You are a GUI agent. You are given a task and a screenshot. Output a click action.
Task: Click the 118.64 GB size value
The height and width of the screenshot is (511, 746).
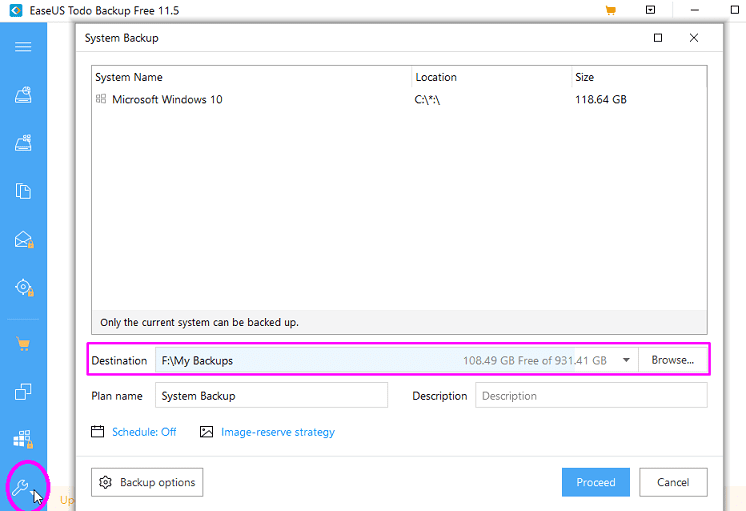point(600,99)
